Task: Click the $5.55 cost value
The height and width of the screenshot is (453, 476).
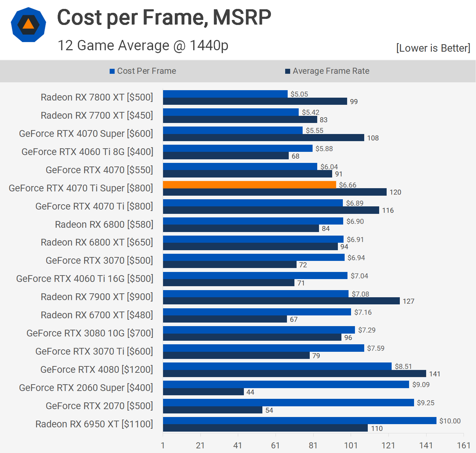Action: pyautogui.click(x=315, y=130)
